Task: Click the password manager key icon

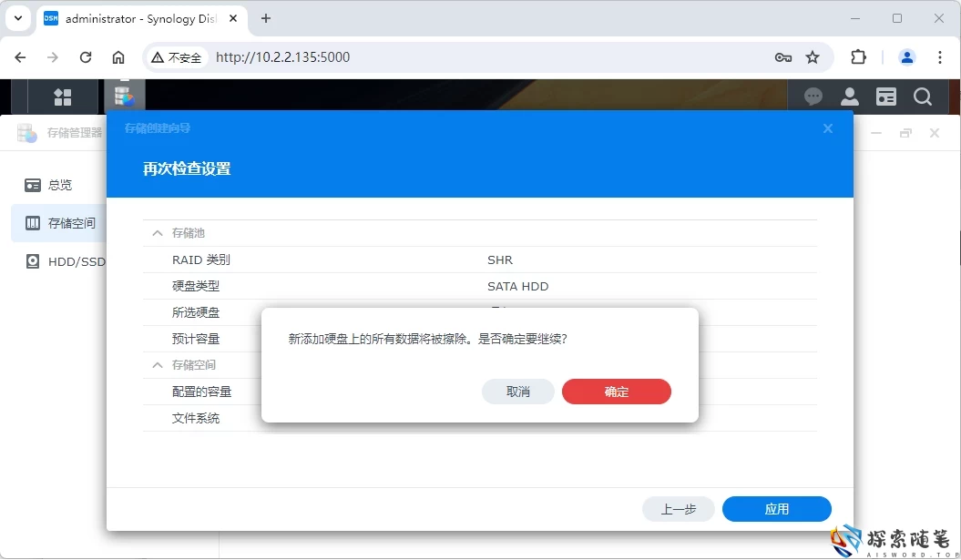Action: tap(783, 56)
